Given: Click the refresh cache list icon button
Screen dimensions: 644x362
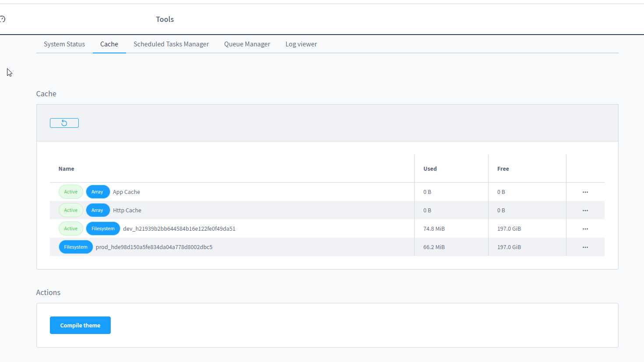Looking at the screenshot, I should click(64, 123).
